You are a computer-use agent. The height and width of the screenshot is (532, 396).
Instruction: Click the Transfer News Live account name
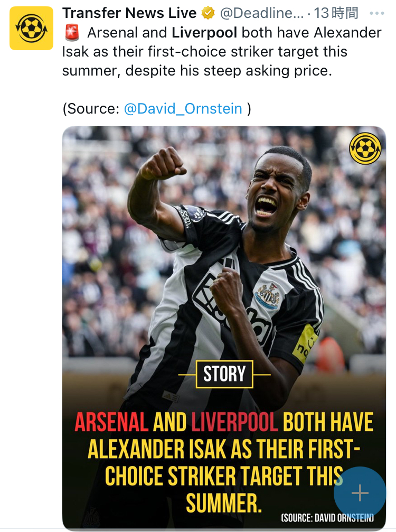(x=129, y=13)
